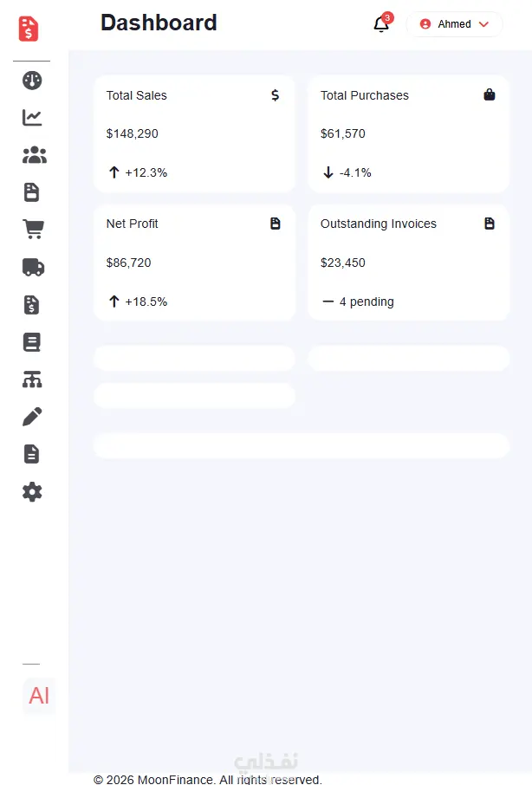Open the text document reports icon

(31, 454)
